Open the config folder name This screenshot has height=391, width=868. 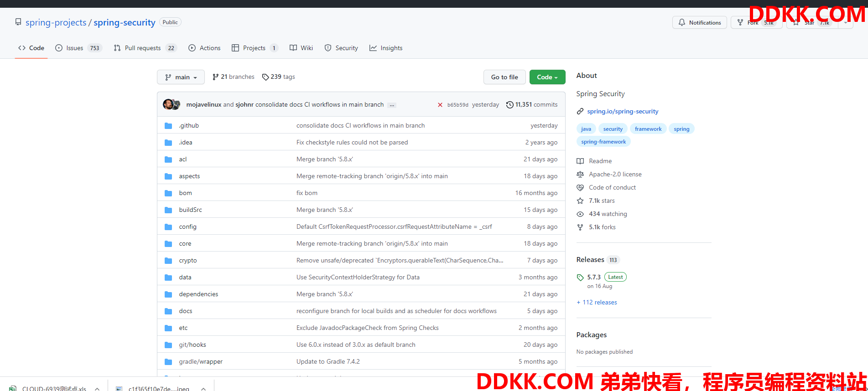point(187,227)
